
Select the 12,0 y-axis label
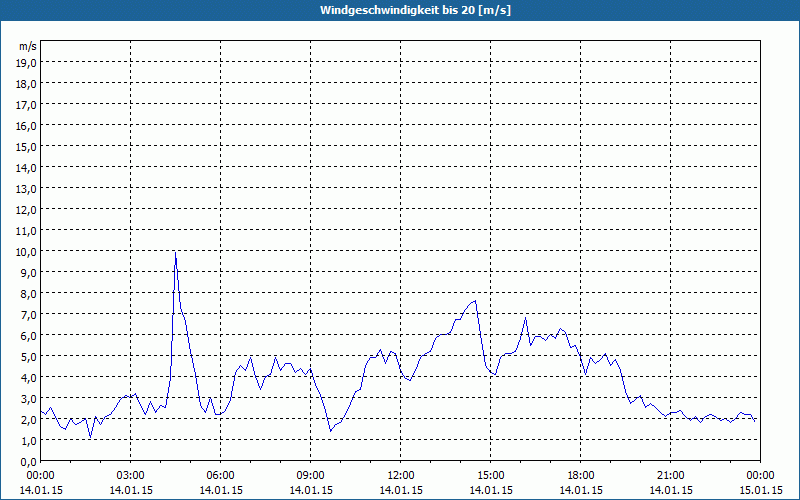[x=27, y=210]
